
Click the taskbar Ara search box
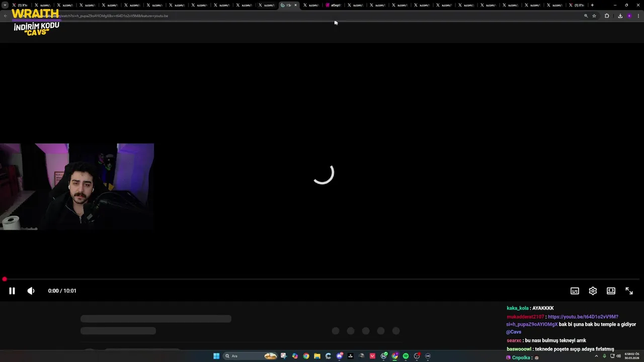251,356
